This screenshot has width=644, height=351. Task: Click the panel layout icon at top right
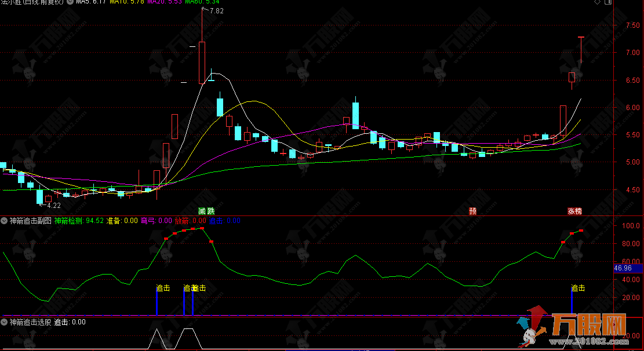click(609, 2)
